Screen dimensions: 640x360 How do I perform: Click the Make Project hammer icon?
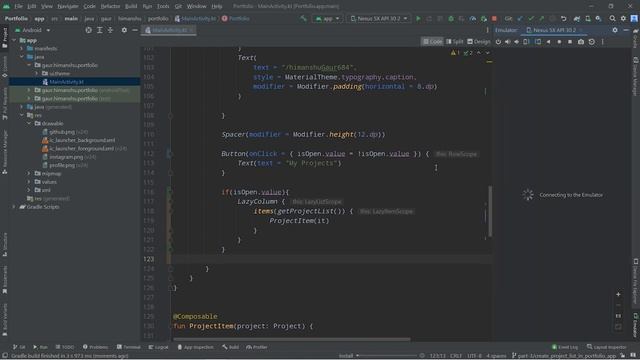(x=303, y=18)
